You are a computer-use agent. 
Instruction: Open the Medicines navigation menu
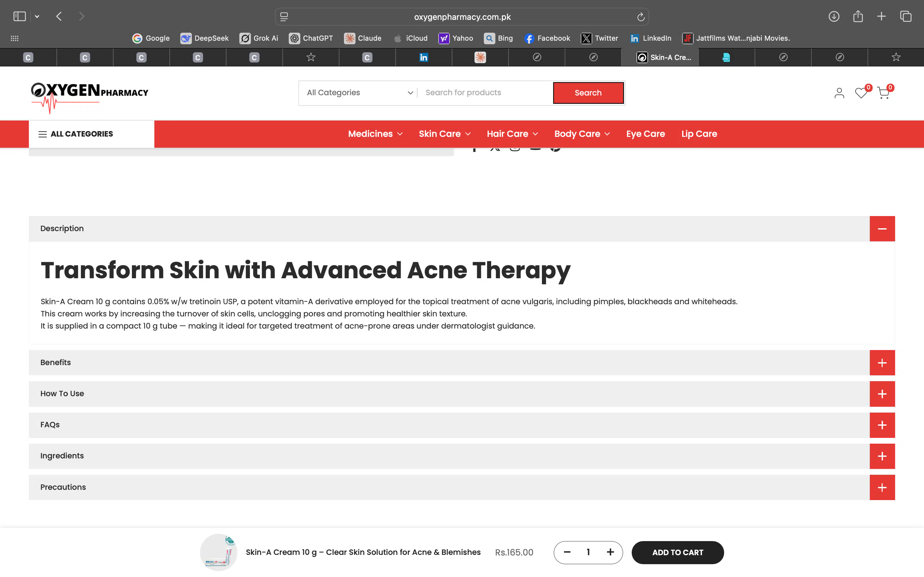(375, 134)
